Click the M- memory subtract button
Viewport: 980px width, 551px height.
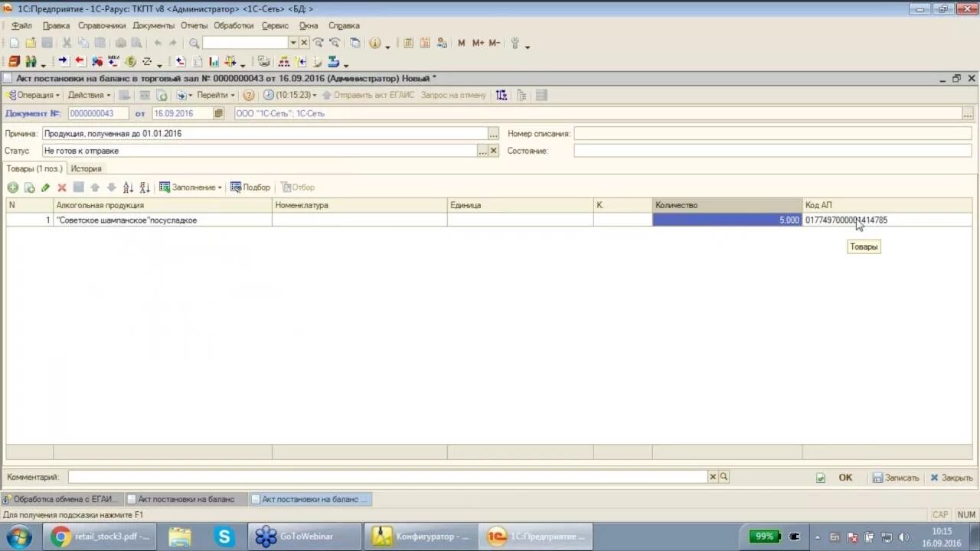pos(495,43)
